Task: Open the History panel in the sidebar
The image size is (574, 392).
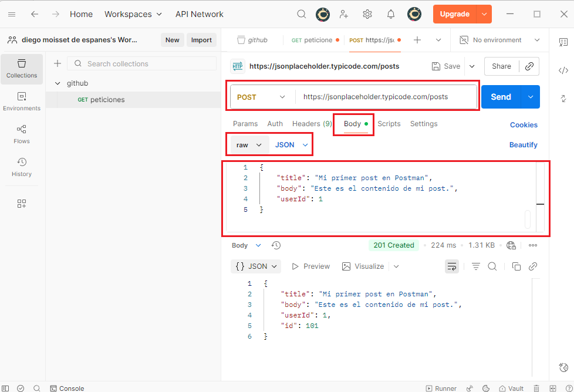Action: click(x=22, y=167)
